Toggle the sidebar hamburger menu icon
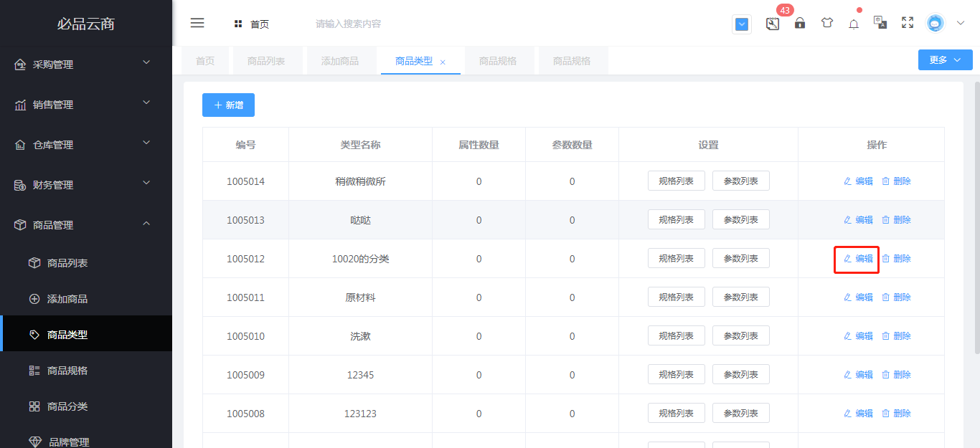980x448 pixels. coord(197,23)
